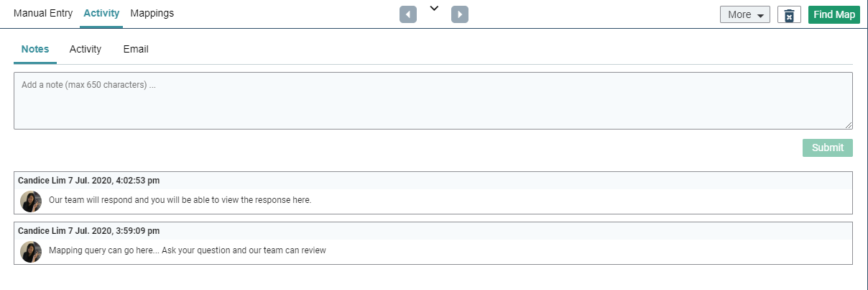Switch to the Manual Entry tab
The height and width of the screenshot is (290, 868).
coord(43,13)
